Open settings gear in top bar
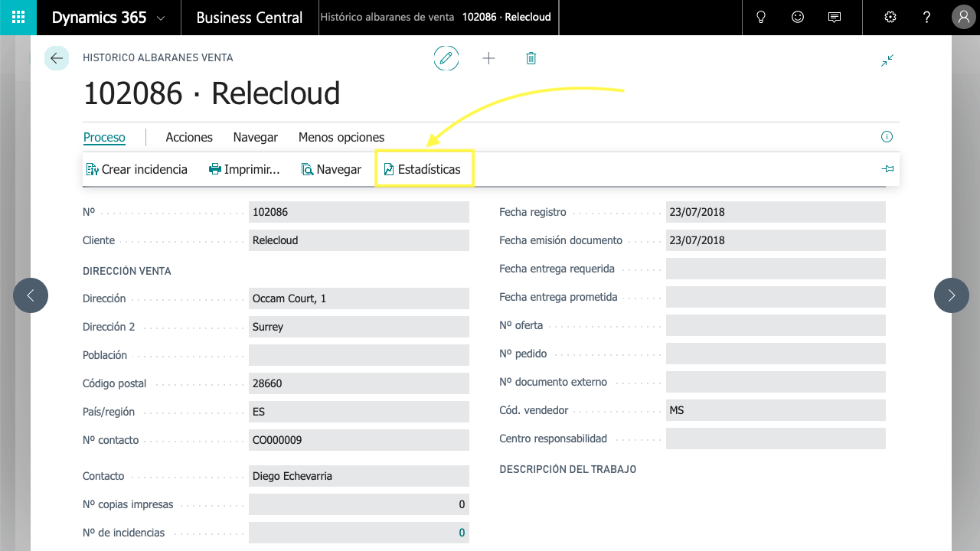980x551 pixels. [890, 18]
